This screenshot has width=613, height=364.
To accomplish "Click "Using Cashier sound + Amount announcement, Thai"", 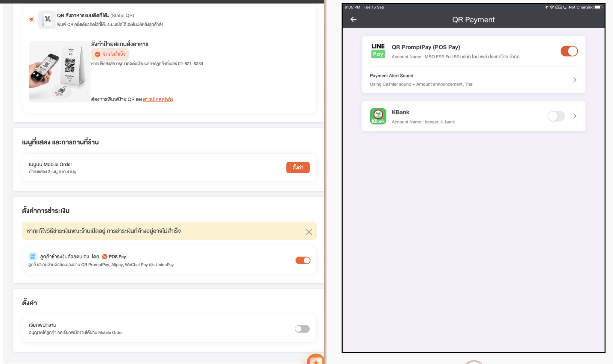I will point(421,84).
